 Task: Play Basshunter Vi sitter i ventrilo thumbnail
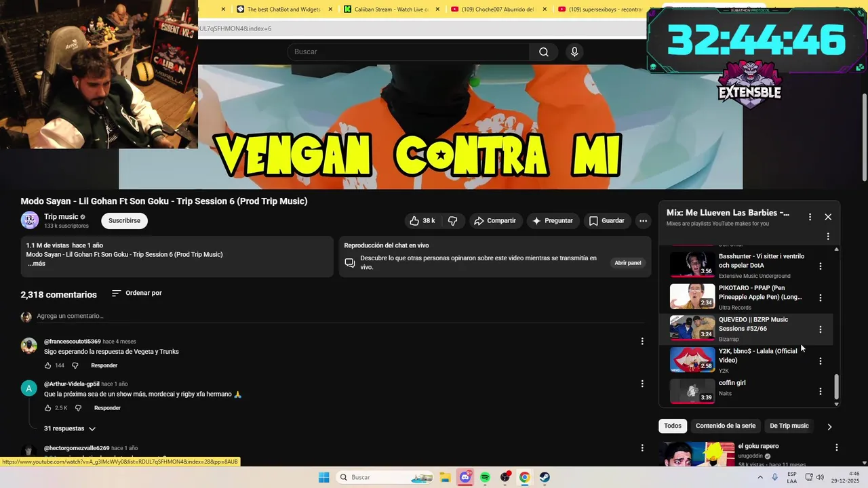692,265
